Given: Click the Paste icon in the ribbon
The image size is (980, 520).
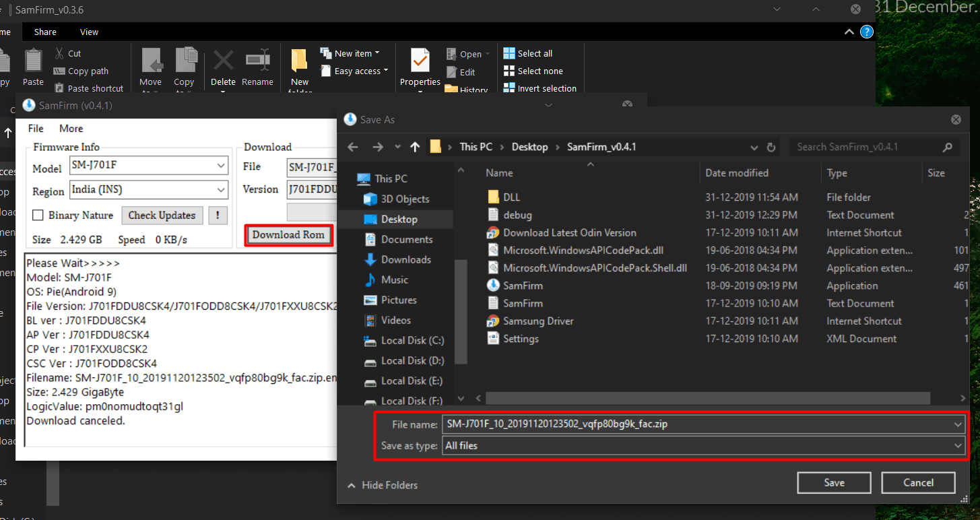Looking at the screenshot, I should click(33, 66).
